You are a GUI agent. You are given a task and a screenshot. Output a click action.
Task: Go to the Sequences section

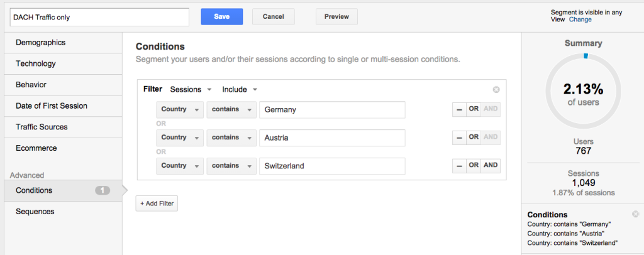(64, 212)
